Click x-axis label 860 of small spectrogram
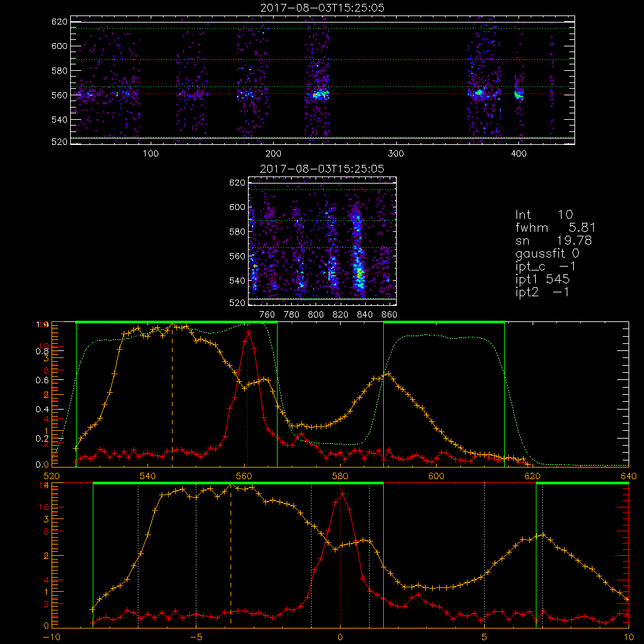This screenshot has height=644, width=644. pos(390,315)
